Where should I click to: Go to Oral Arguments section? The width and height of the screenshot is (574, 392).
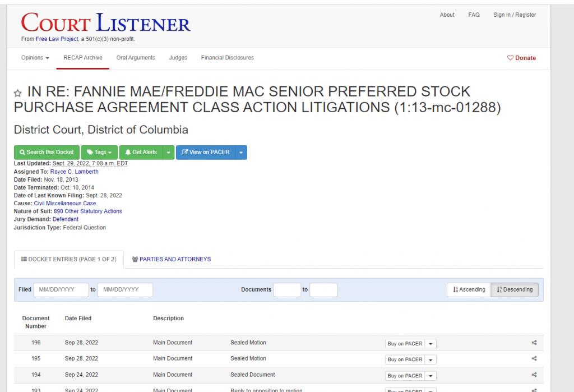(x=136, y=58)
